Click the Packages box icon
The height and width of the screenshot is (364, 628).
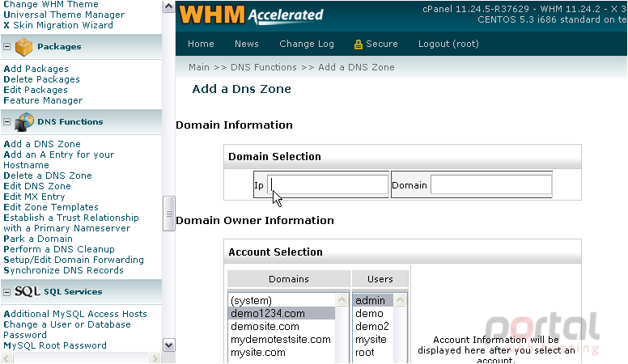click(x=23, y=46)
